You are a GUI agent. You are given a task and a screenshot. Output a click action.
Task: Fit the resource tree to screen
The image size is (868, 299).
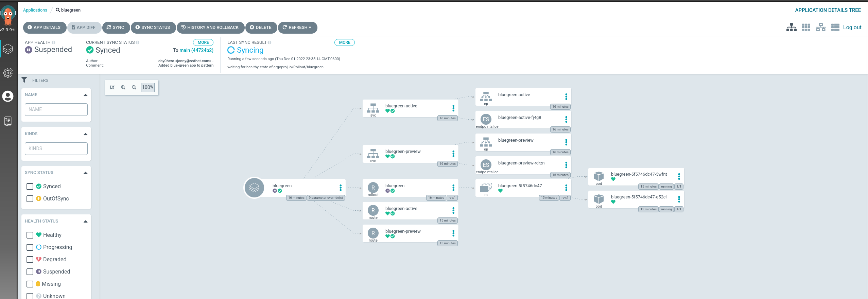[x=112, y=87]
